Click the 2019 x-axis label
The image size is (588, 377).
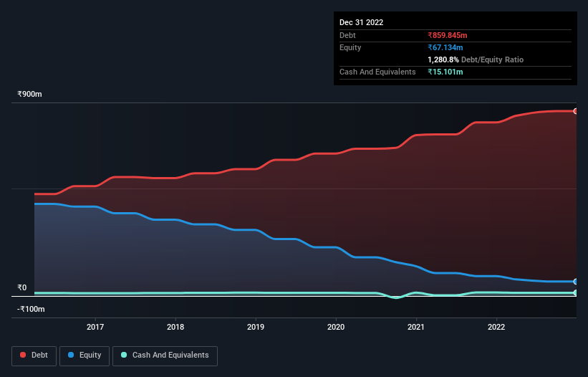[256, 327]
